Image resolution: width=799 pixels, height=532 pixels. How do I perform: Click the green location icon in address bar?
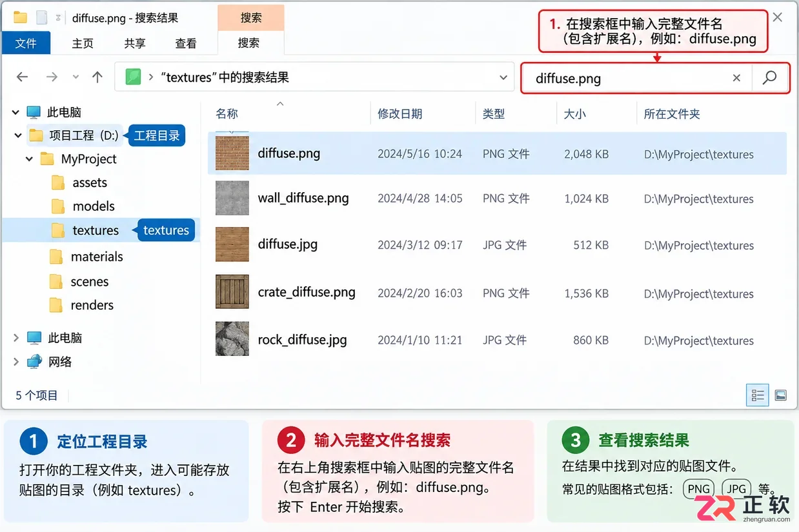[133, 77]
